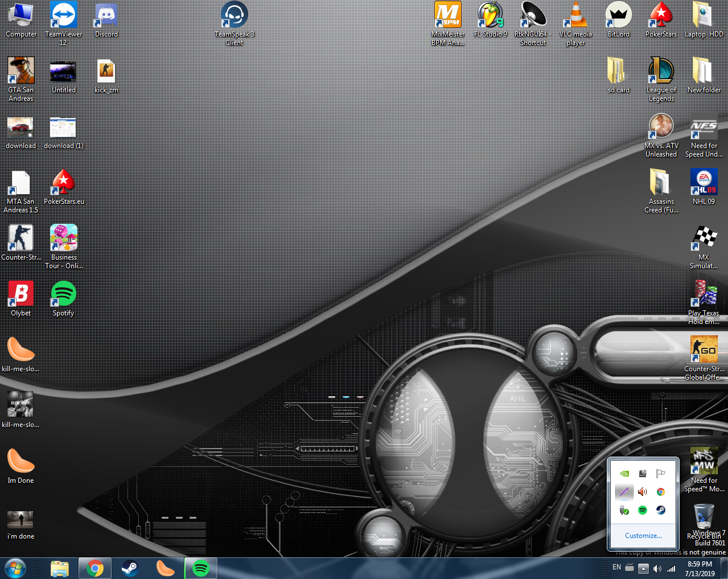This screenshot has height=579, width=728.
Task: Launch Business Tour - Online shortcut
Action: (x=63, y=247)
